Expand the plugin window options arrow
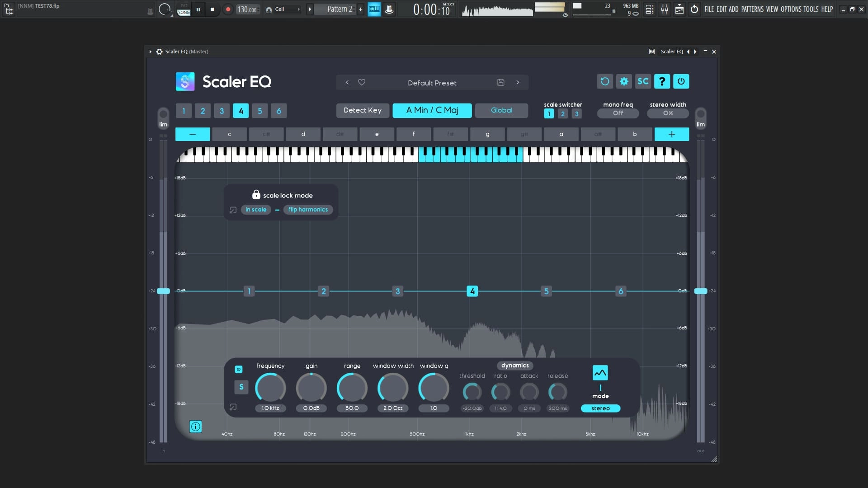Viewport: 868px width, 488px height. 150,52
